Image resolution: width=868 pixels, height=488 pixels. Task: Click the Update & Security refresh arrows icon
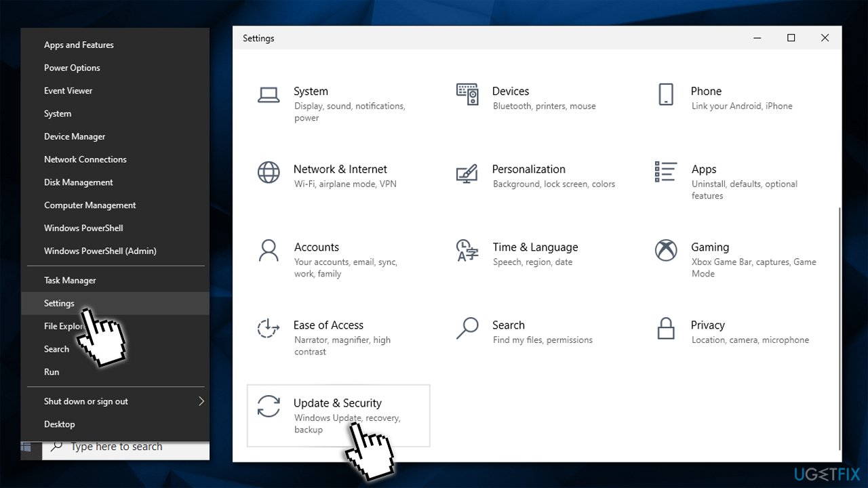click(269, 406)
